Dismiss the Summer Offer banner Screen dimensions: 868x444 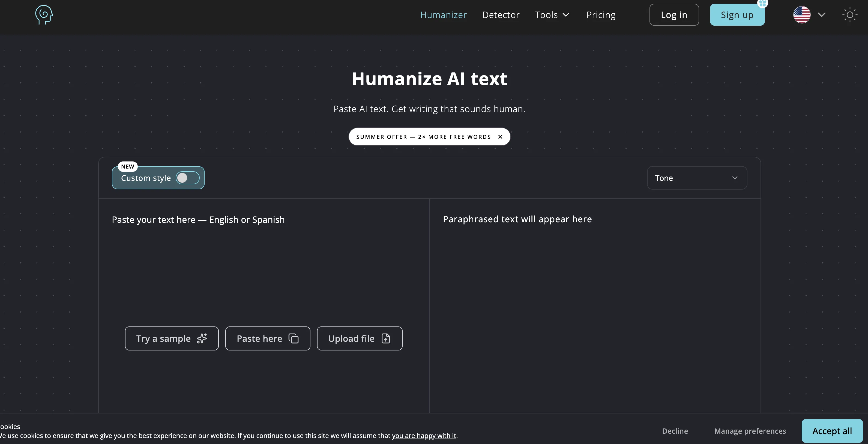pos(500,137)
